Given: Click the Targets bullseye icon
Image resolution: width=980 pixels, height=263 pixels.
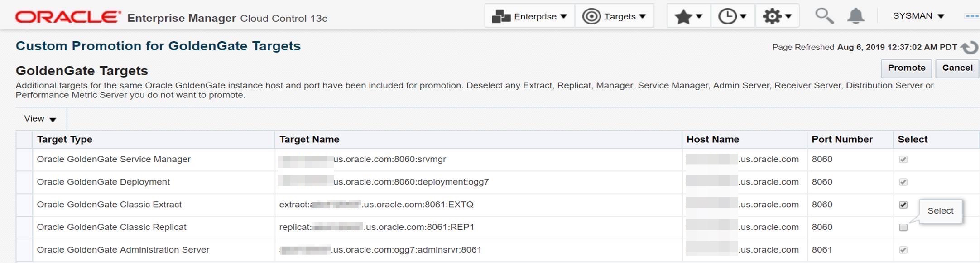Looking at the screenshot, I should [591, 16].
